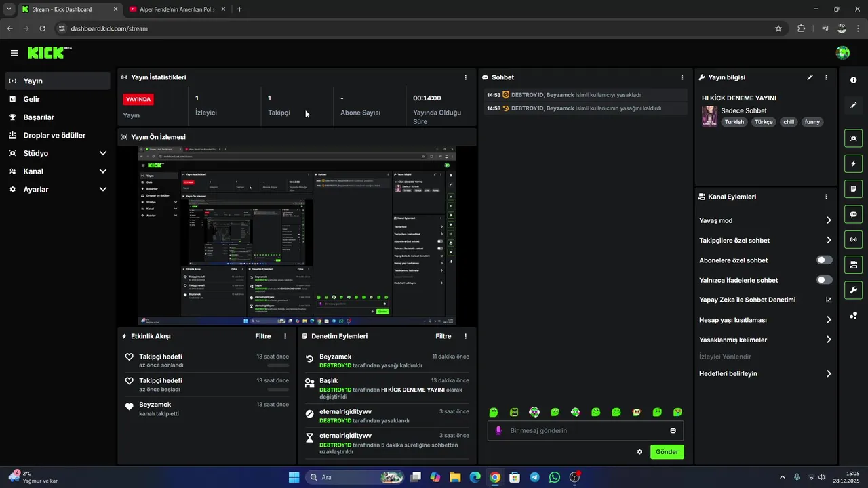
Task: Insert the angry square-faced emote
Action: click(x=514, y=412)
